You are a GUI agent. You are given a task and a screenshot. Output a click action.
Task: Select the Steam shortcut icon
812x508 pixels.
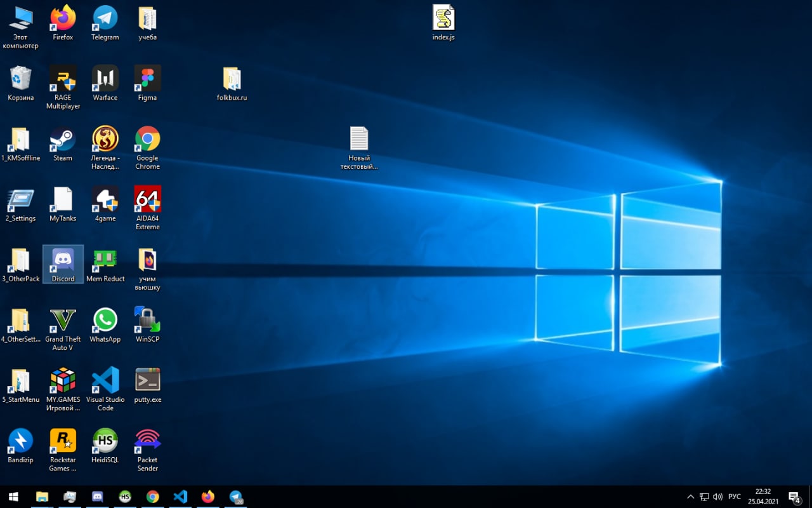click(x=63, y=144)
